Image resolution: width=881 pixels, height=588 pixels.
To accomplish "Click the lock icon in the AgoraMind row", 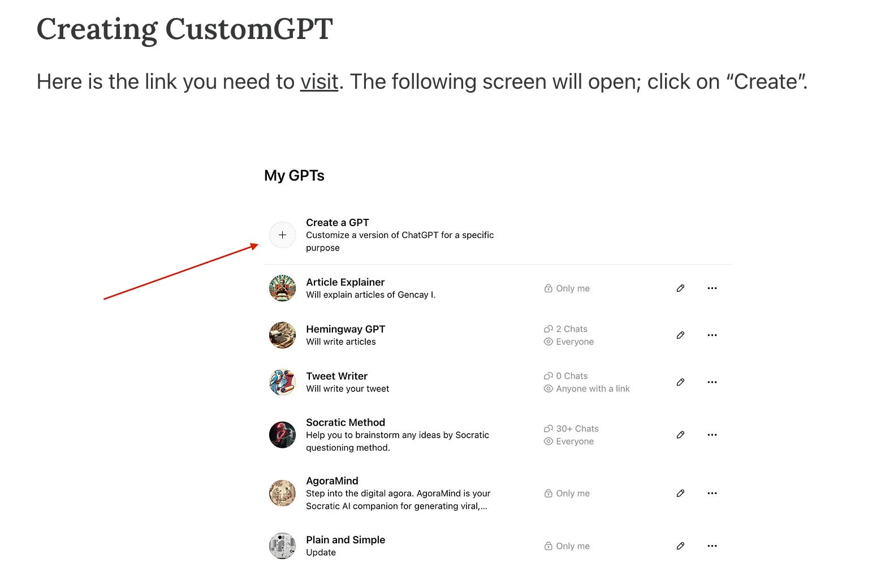I will (x=548, y=493).
